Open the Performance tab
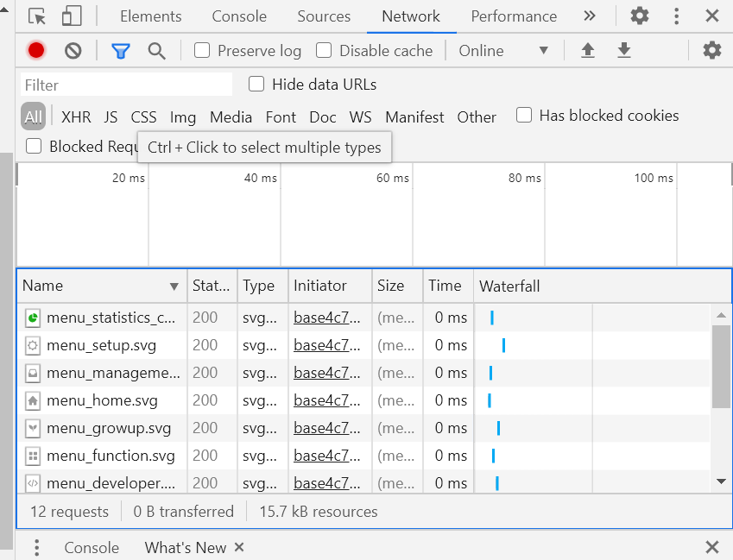This screenshot has height=560, width=733. coord(514,16)
